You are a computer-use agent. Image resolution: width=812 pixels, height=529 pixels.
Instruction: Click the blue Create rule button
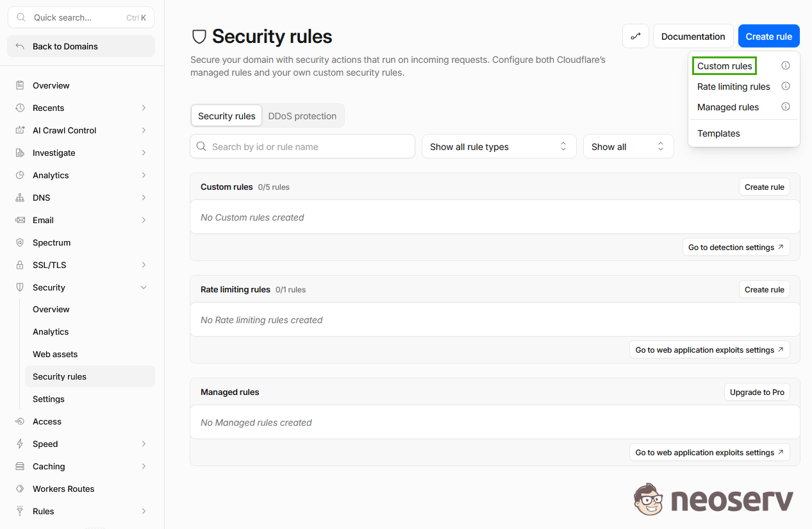pos(769,36)
